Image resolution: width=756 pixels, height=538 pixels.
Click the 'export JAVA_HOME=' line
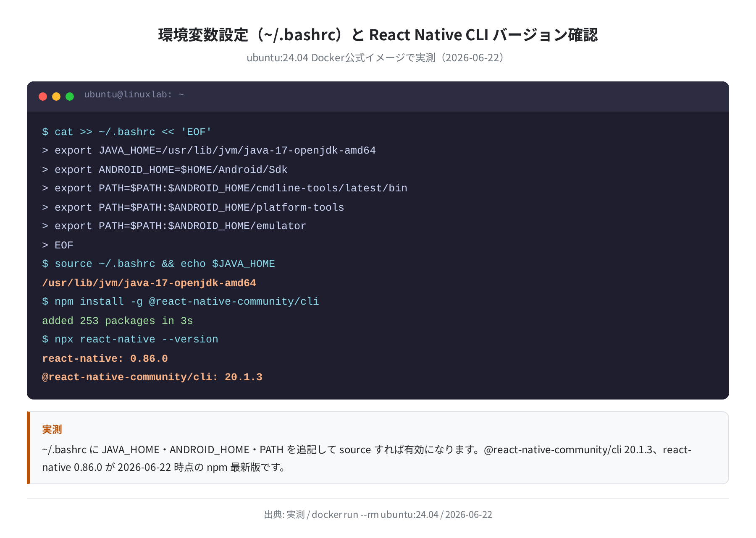209,151
